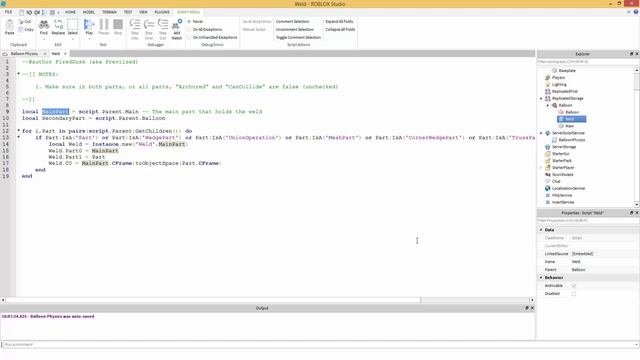Open the Select dropdown arrow

[72, 39]
